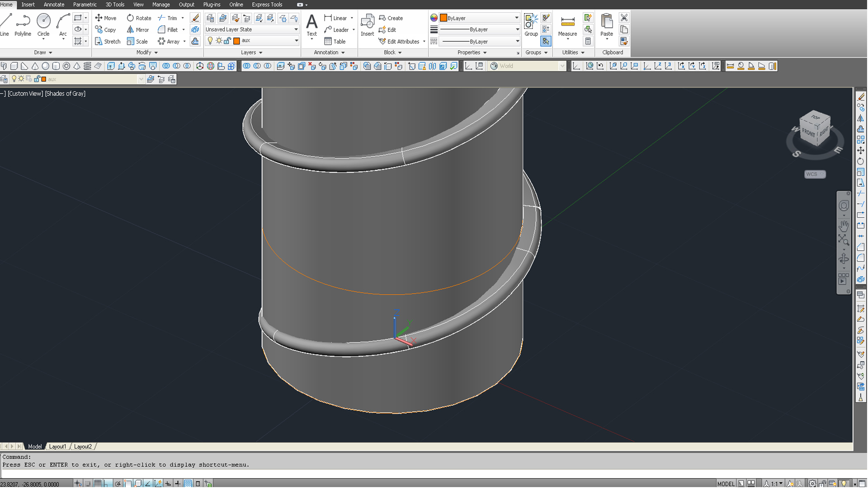Open the Annotate ribbon tab
Viewport: 868px width, 488px height.
(x=54, y=5)
